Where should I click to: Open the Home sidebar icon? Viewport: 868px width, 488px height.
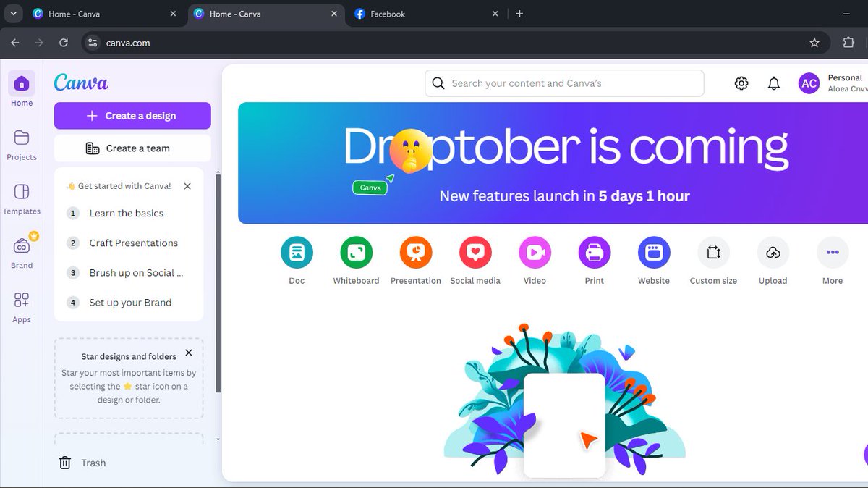(22, 83)
